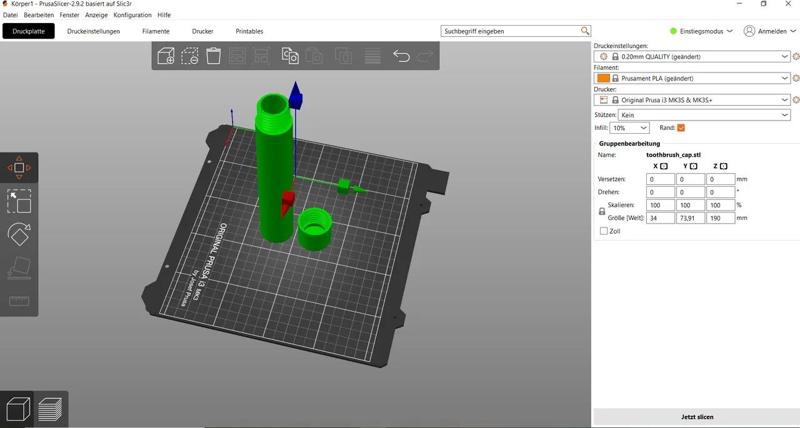The image size is (800, 428).
Task: Open the Stützen supports dropdown
Action: 705,115
